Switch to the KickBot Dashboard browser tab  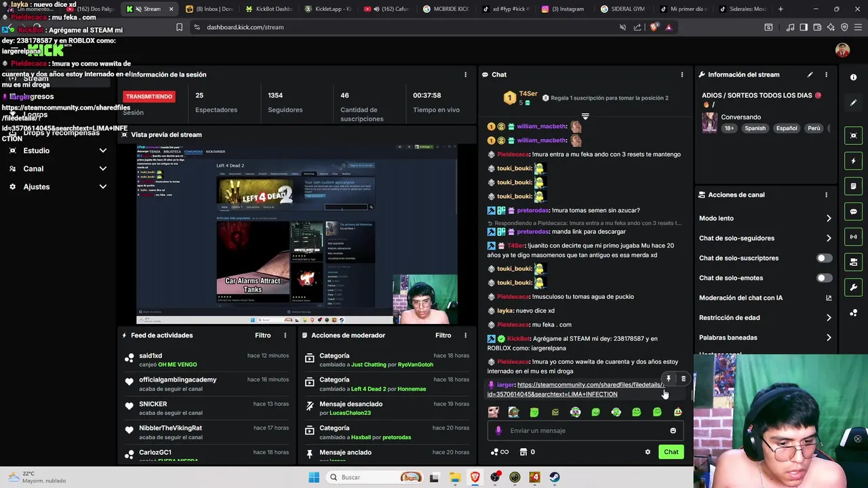[x=269, y=9]
